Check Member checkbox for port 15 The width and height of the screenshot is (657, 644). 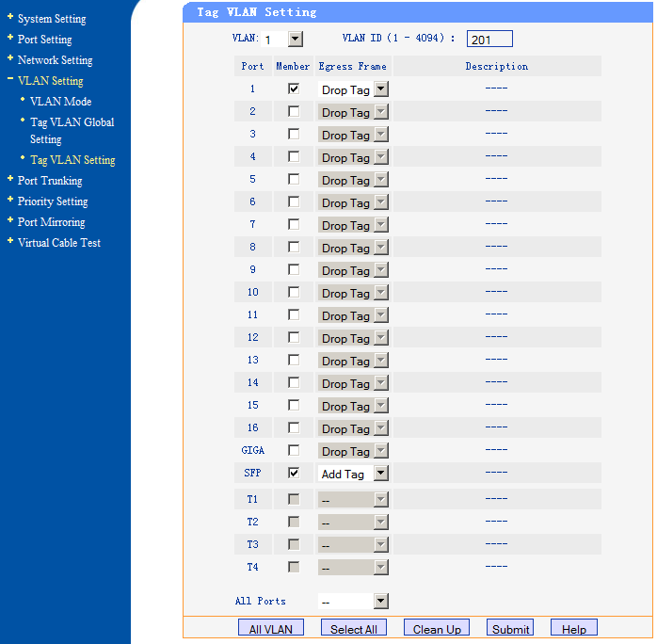294,405
